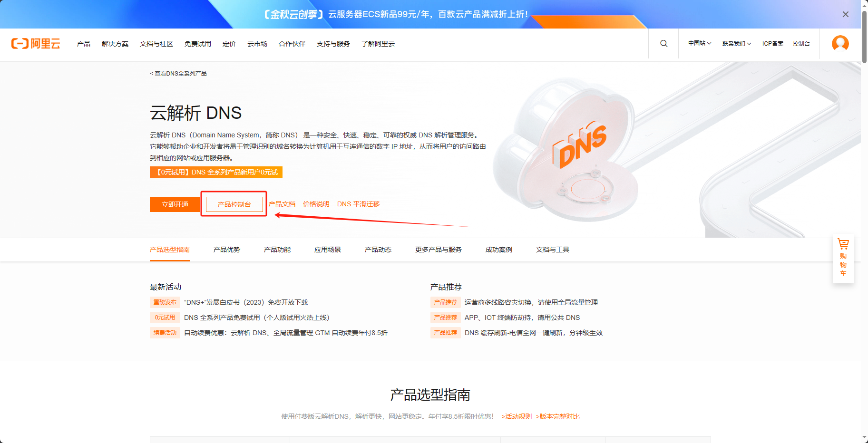Open the 定价 menu item

pos(229,44)
